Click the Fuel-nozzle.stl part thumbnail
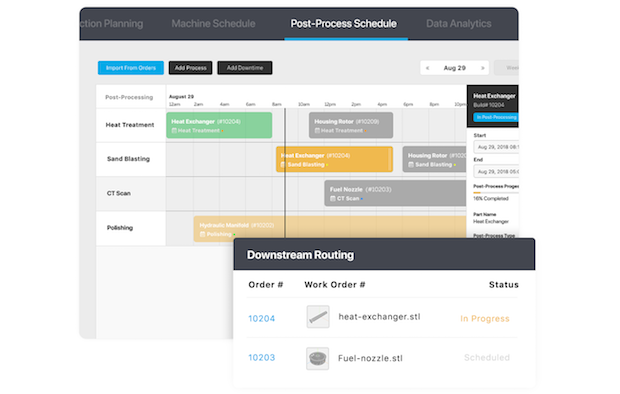The height and width of the screenshot is (394, 620). click(318, 358)
